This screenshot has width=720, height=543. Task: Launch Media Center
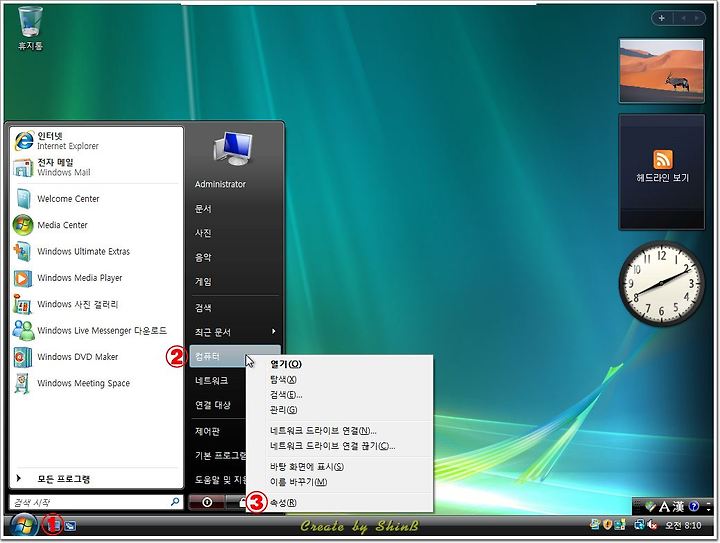point(96,225)
